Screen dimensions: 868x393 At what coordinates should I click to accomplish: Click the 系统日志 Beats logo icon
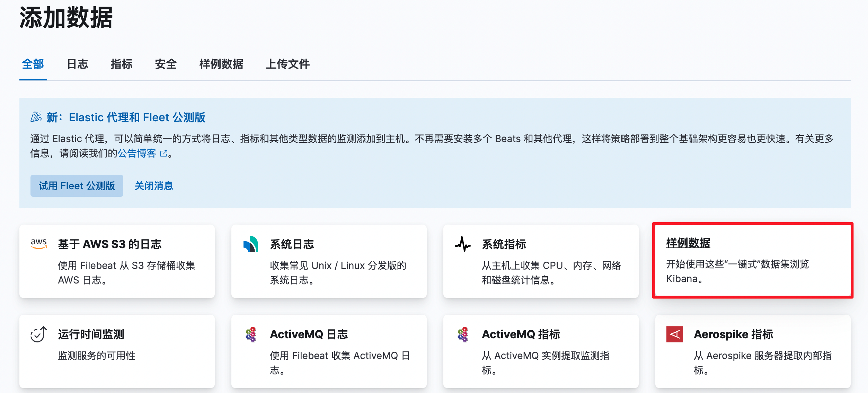[251, 244]
